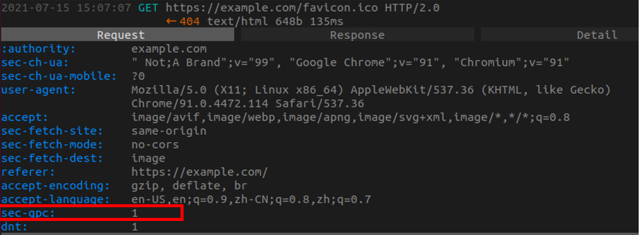Click the sec-ch-ua-mobile header name
The height and width of the screenshot is (235, 644).
[x=59, y=76]
